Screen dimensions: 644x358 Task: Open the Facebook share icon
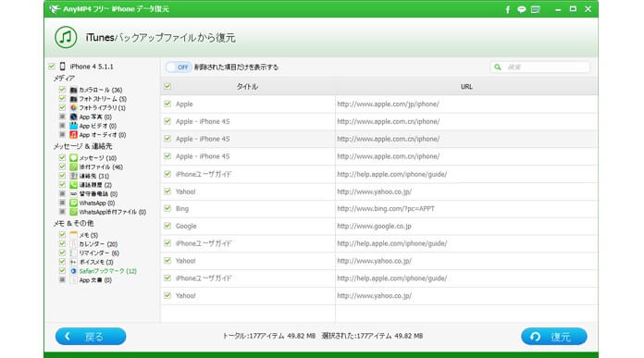(x=508, y=9)
